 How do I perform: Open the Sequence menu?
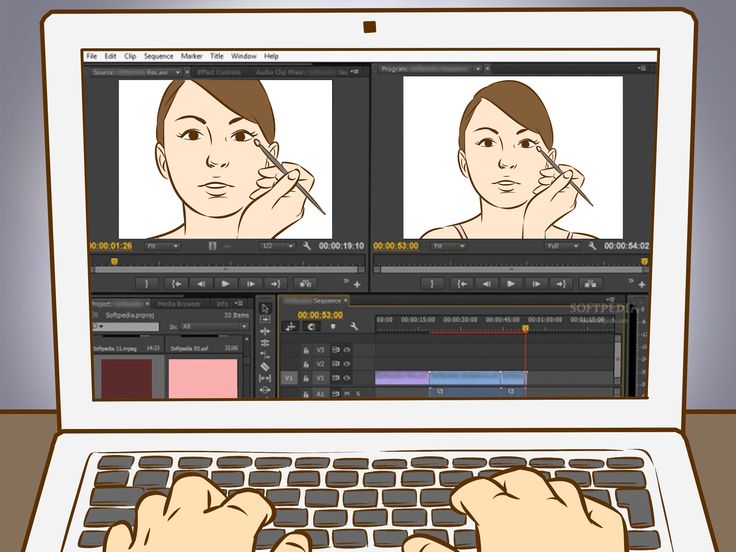158,56
